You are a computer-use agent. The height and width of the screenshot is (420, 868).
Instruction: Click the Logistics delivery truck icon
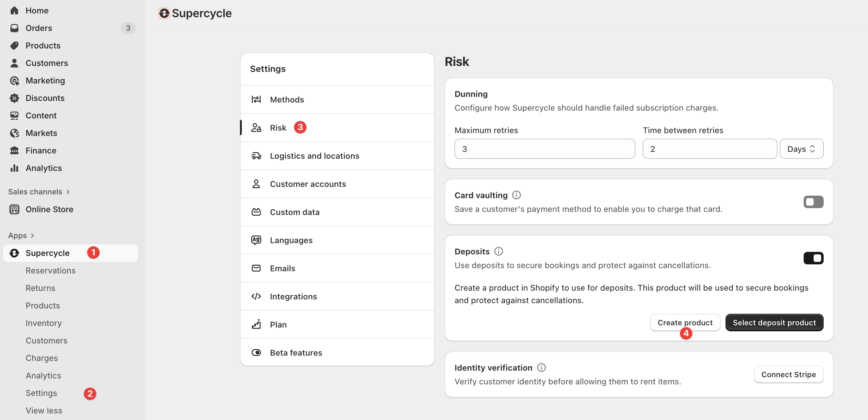(256, 156)
